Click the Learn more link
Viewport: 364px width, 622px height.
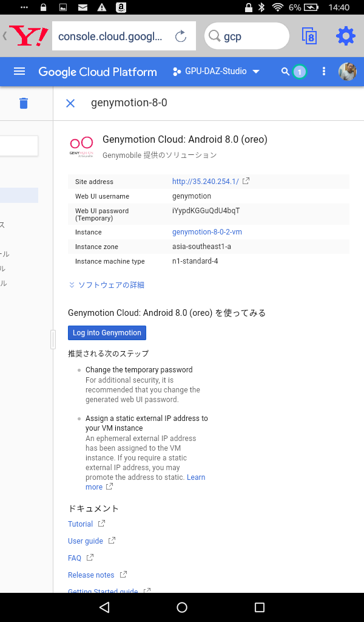tap(146, 482)
